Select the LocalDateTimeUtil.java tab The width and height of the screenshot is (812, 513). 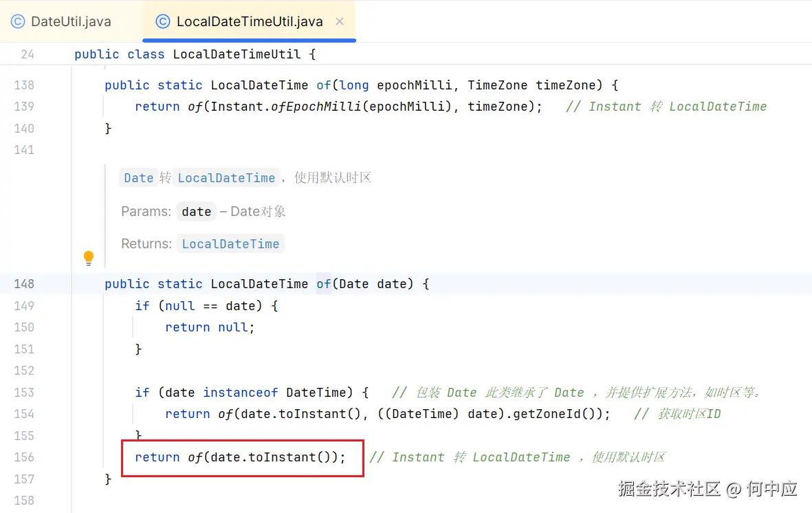point(249,21)
